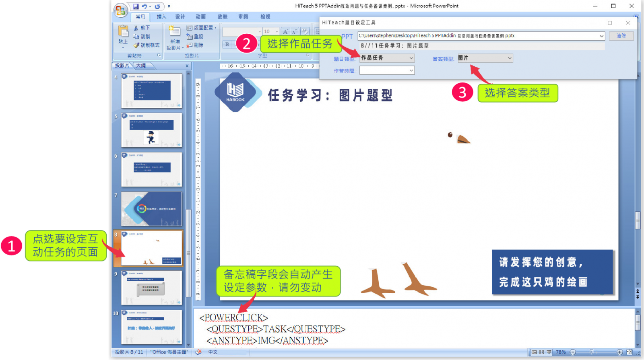Select slide 7 thumbnail in slide panel
This screenshot has width=644, height=360.
[151, 209]
